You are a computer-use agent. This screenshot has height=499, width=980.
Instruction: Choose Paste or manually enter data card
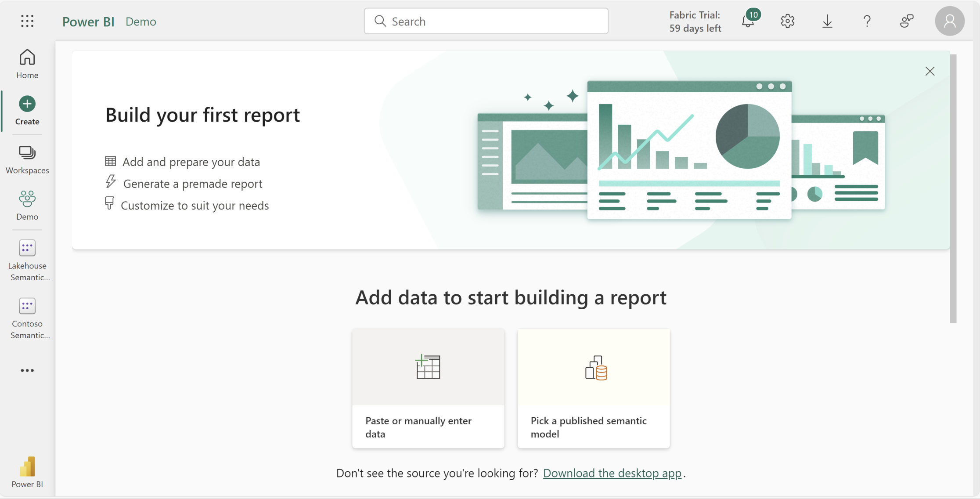pyautogui.click(x=428, y=388)
